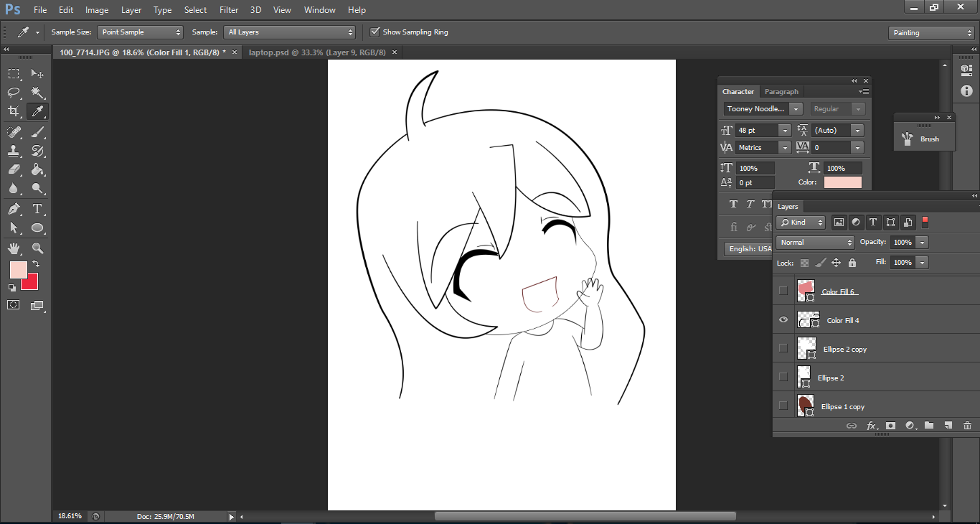Select the Lasso tool

pyautogui.click(x=14, y=93)
